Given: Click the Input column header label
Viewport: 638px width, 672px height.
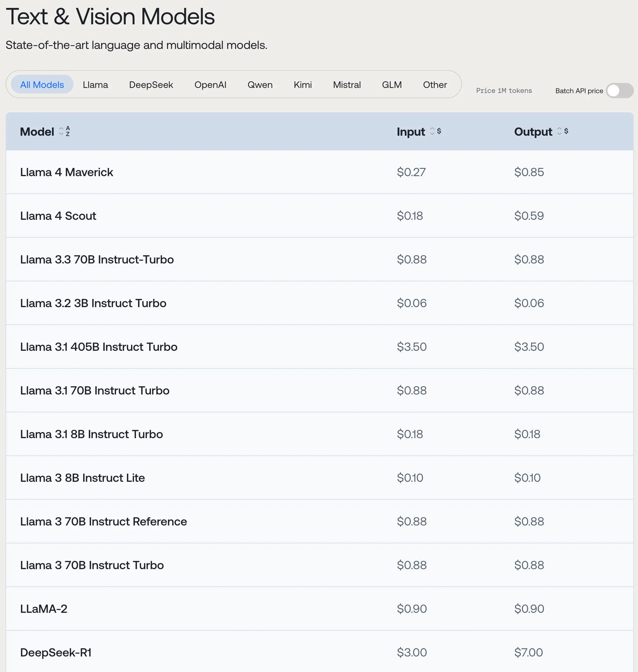Looking at the screenshot, I should coord(411,132).
